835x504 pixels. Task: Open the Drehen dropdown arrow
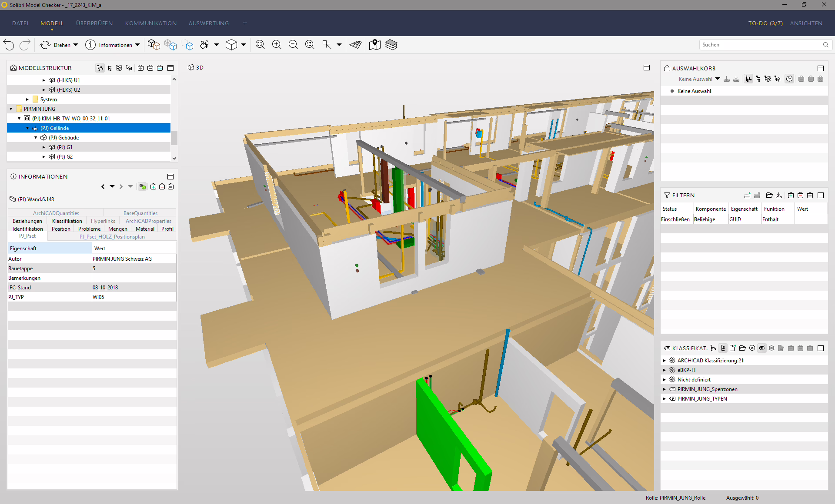[x=76, y=45]
